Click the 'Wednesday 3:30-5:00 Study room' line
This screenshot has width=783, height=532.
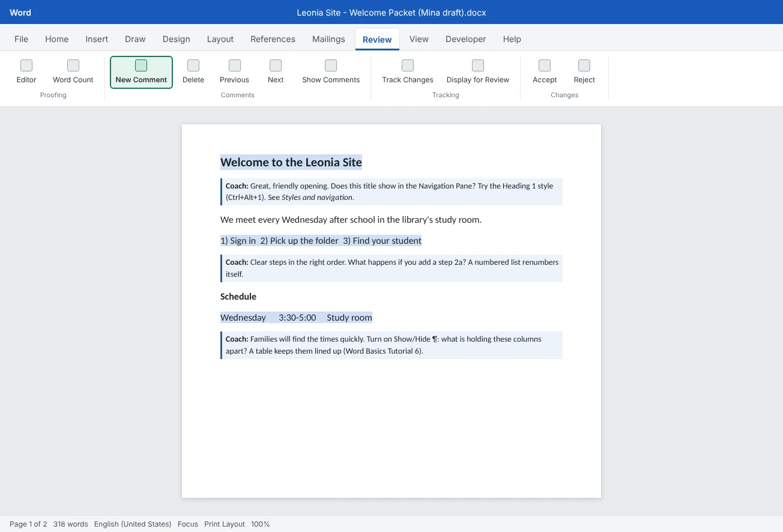[x=296, y=318]
